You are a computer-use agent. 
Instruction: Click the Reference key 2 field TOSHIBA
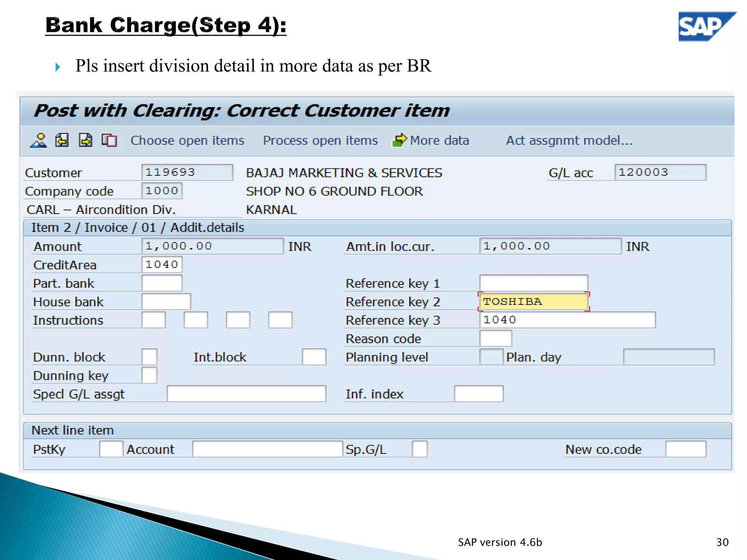(534, 302)
